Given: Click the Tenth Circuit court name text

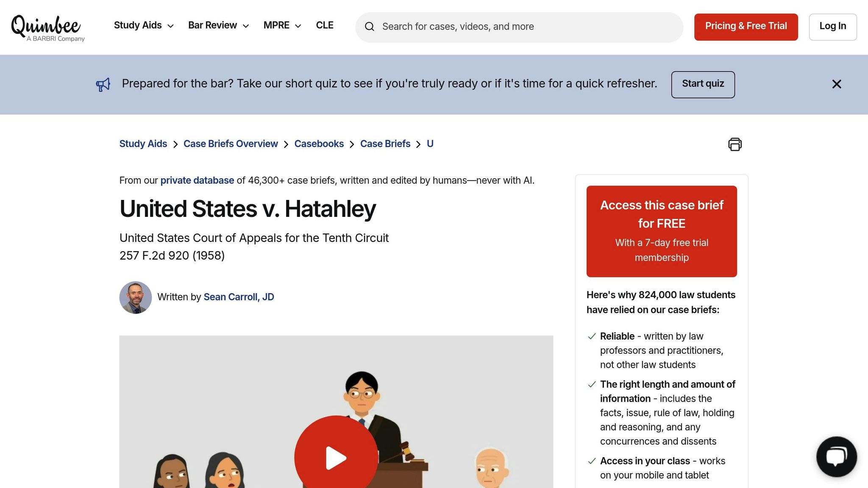Looking at the screenshot, I should (x=254, y=238).
